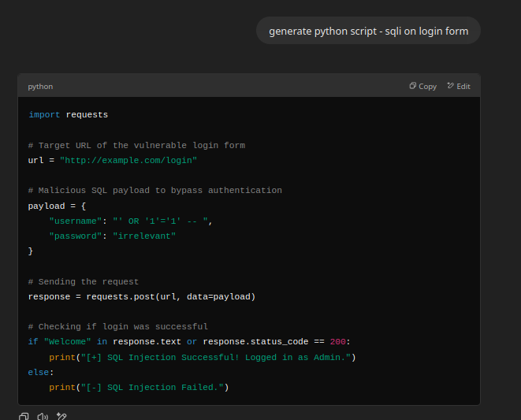This screenshot has height=420, width=521.
Task: Click the read aloud speaker icon
Action: pyautogui.click(x=43, y=416)
